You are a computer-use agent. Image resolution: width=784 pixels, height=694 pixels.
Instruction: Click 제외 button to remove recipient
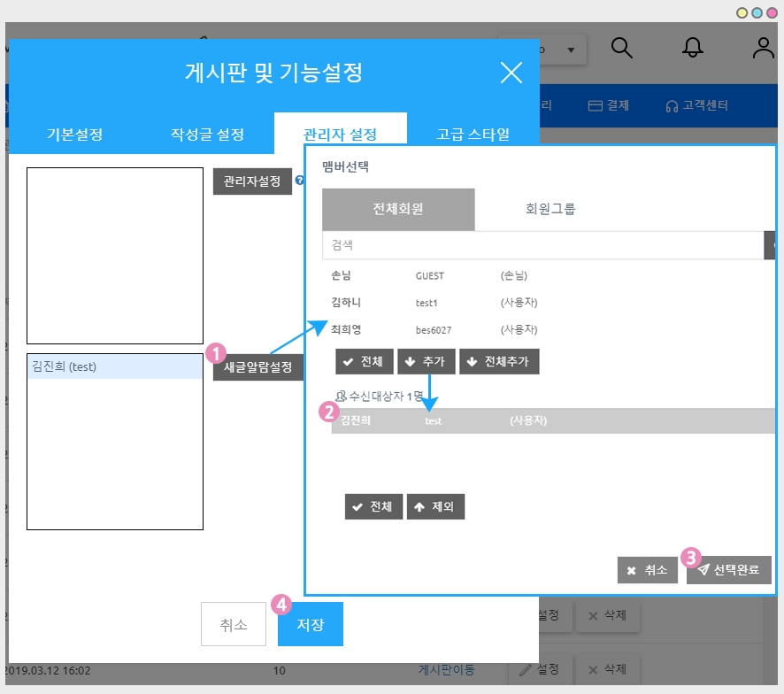(435, 507)
